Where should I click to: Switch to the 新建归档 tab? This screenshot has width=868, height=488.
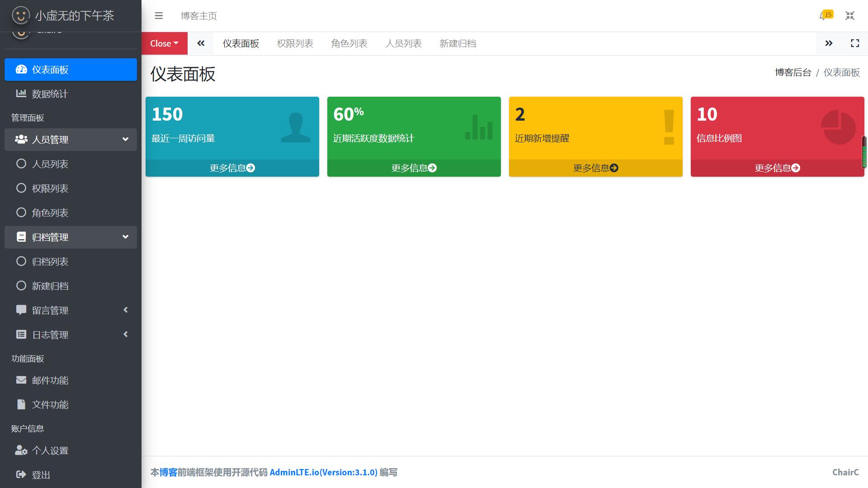(458, 43)
